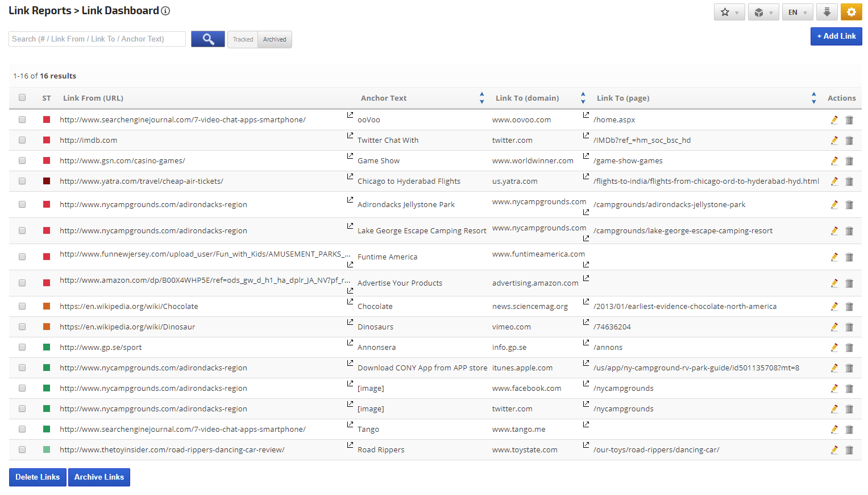This screenshot has width=868, height=495.
Task: Select the gp.se/sport row checkbox
Action: (x=22, y=348)
